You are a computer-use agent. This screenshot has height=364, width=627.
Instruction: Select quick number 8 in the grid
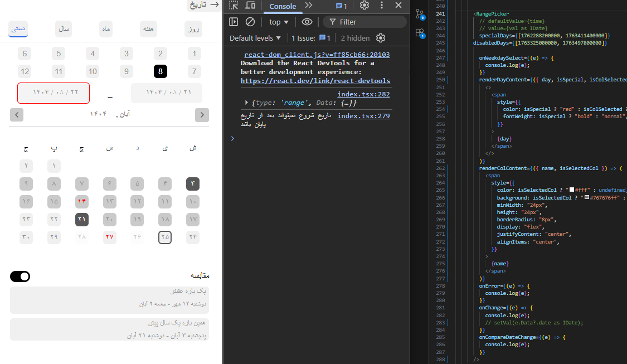(x=161, y=71)
